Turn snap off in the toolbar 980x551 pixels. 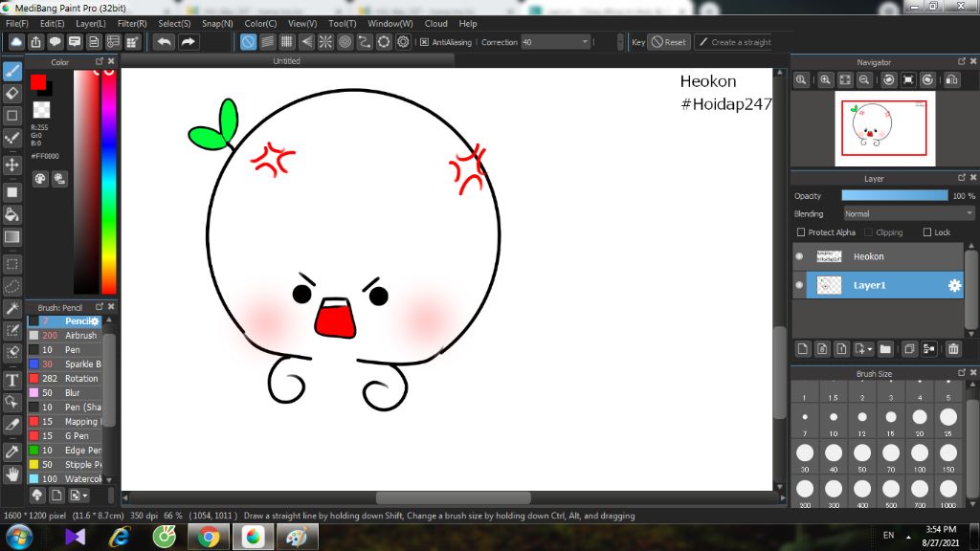248,42
